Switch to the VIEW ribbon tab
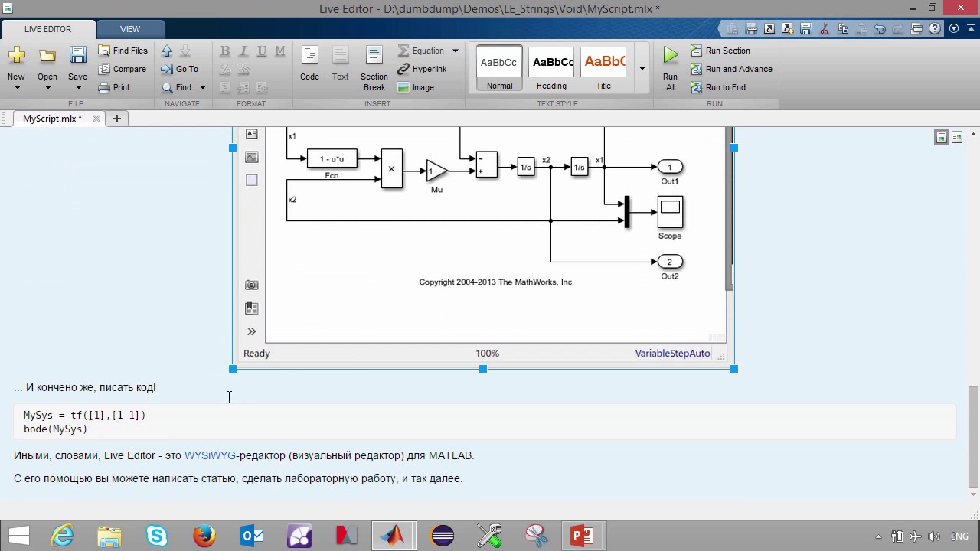Image resolution: width=980 pixels, height=551 pixels. pos(129,29)
